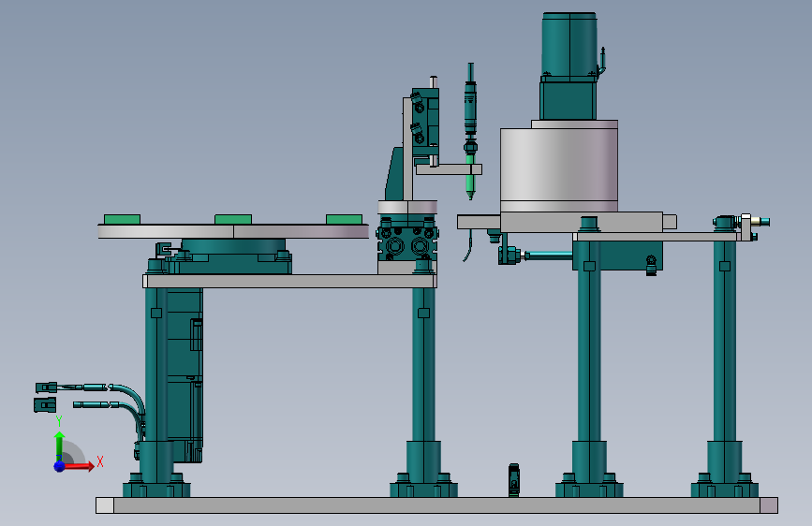Select the small cylinder fitting at far right top
Viewport: 812px width, 526px height.
(760, 222)
